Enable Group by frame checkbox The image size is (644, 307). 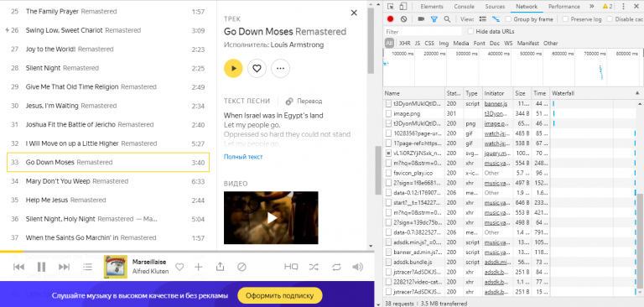point(508,19)
